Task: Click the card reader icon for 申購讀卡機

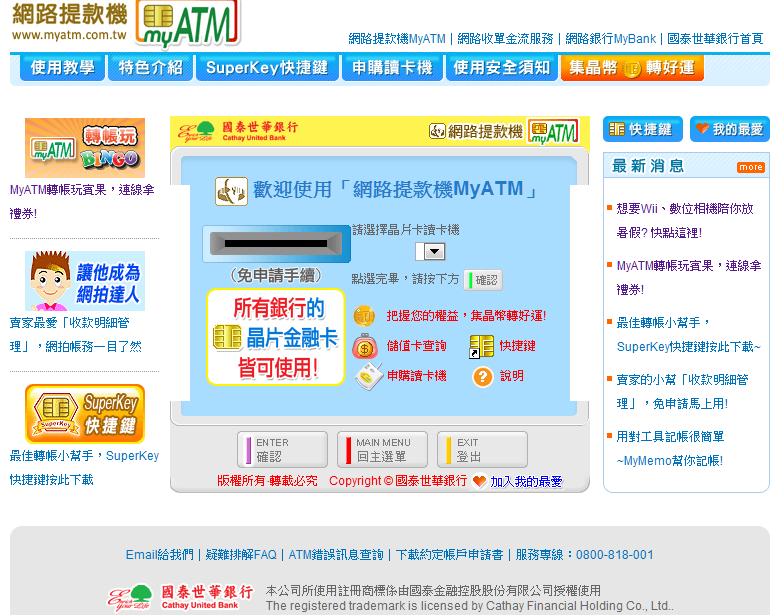Action: tap(369, 377)
